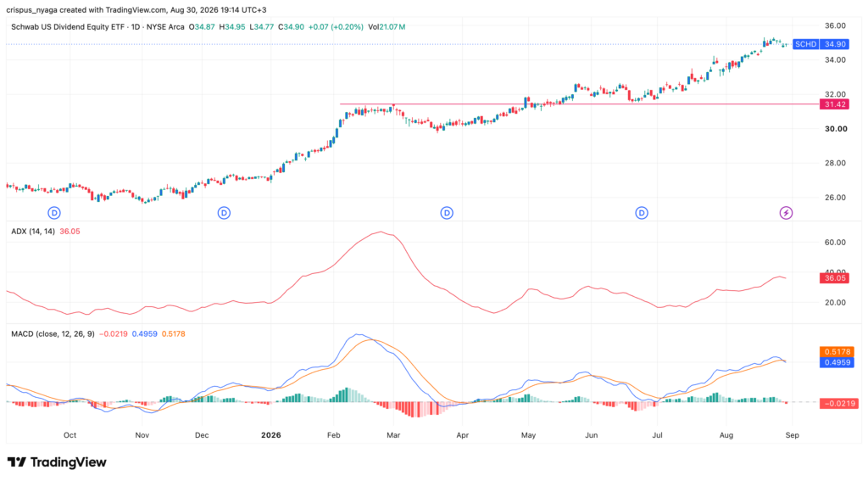Click the Aug label on time axis
Viewport: 868px width, 481px height.
click(726, 435)
